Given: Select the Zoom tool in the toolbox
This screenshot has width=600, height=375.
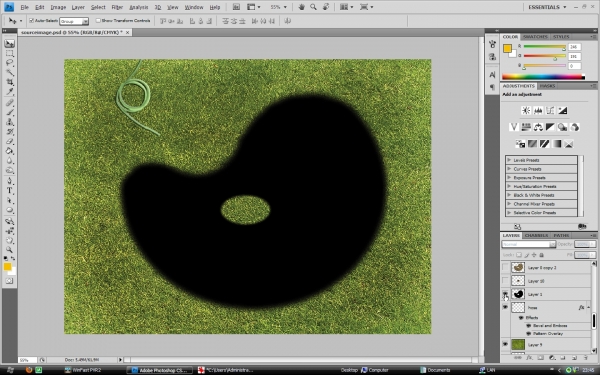Looking at the screenshot, I should (10, 250).
